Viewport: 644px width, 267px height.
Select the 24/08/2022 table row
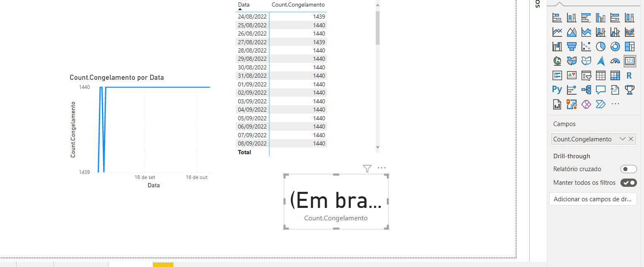[x=281, y=17]
